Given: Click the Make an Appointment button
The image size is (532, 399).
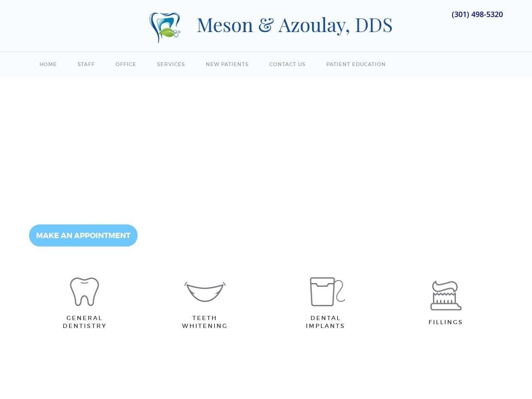Looking at the screenshot, I should (83, 235).
